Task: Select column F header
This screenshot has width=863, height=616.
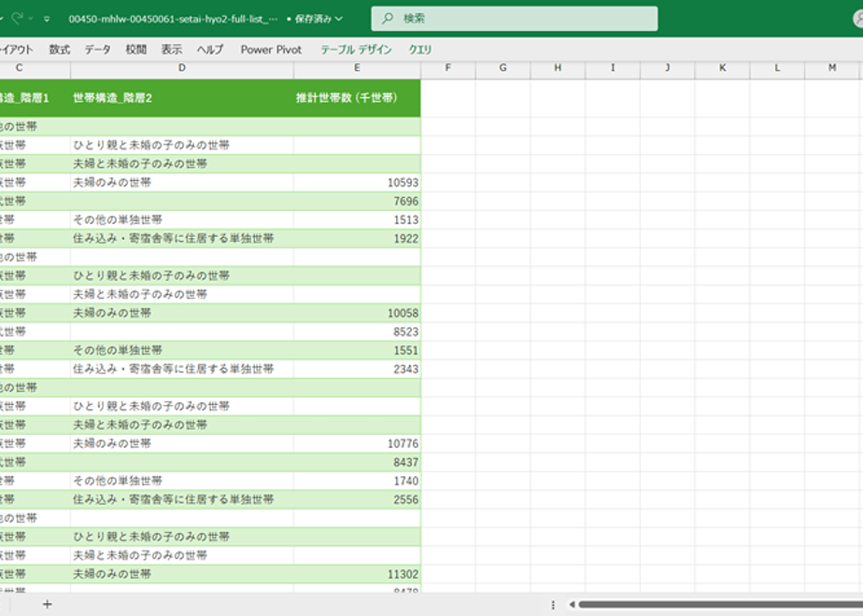Action: pyautogui.click(x=448, y=67)
